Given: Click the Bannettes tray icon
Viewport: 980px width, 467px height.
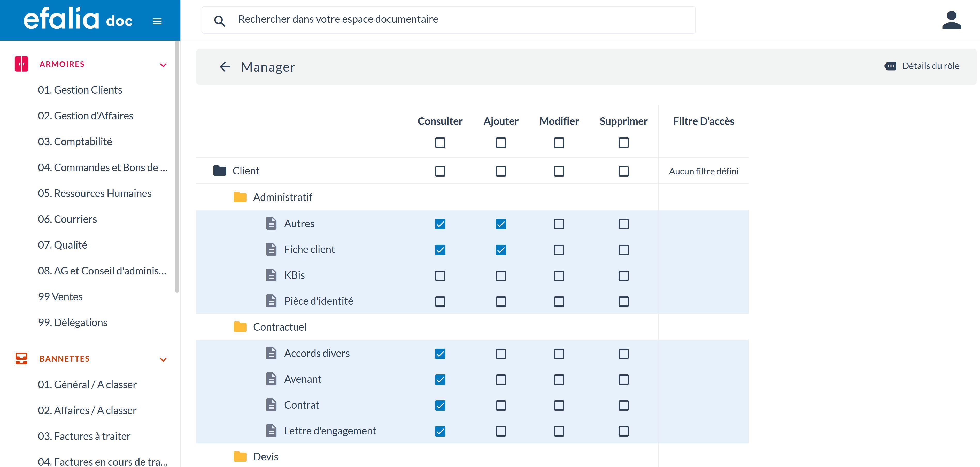Looking at the screenshot, I should tap(22, 358).
